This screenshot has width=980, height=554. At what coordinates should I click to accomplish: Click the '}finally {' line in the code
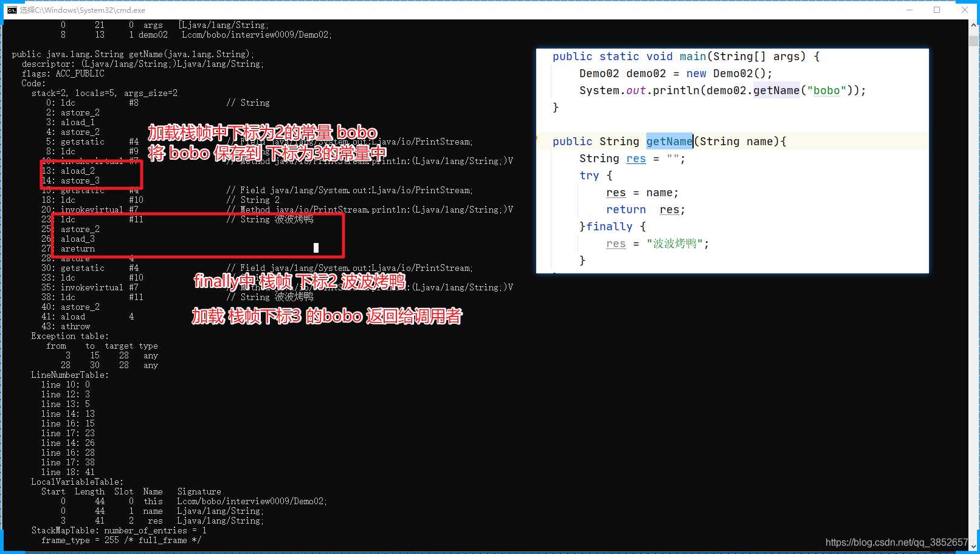click(x=613, y=227)
